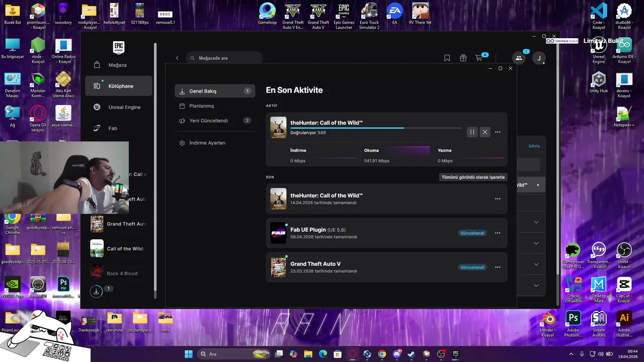Open Discord from the taskbar

point(397,354)
